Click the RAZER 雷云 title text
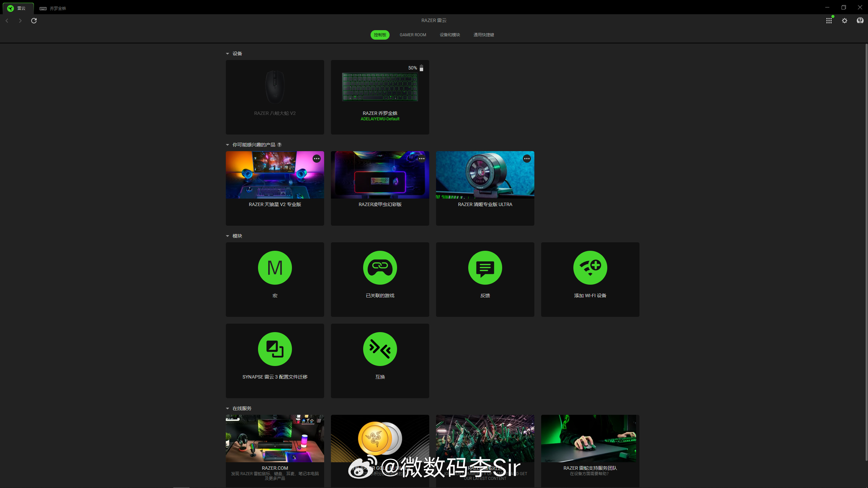The height and width of the screenshot is (488, 868). pos(434,20)
